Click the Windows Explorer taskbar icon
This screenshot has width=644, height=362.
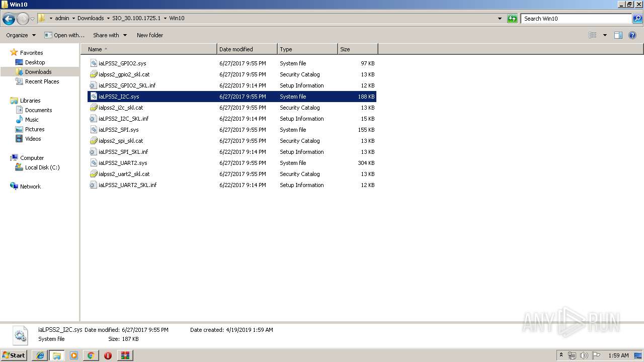[x=57, y=355]
